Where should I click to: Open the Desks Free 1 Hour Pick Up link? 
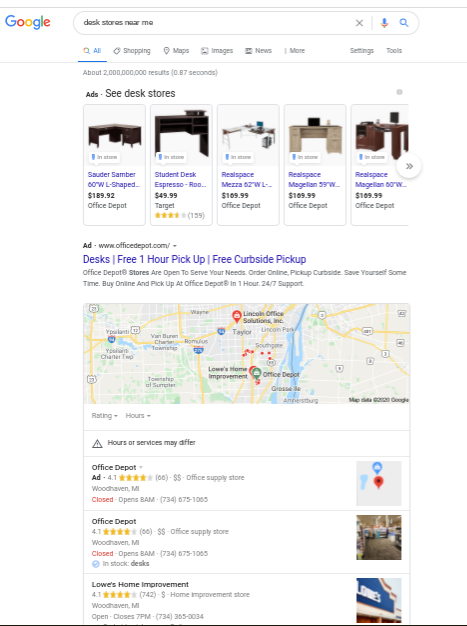coord(194,259)
